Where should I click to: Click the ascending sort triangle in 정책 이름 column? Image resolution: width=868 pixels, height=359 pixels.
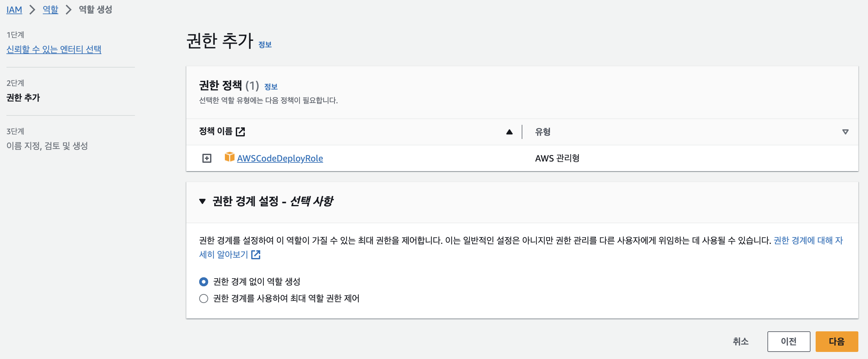[509, 132]
